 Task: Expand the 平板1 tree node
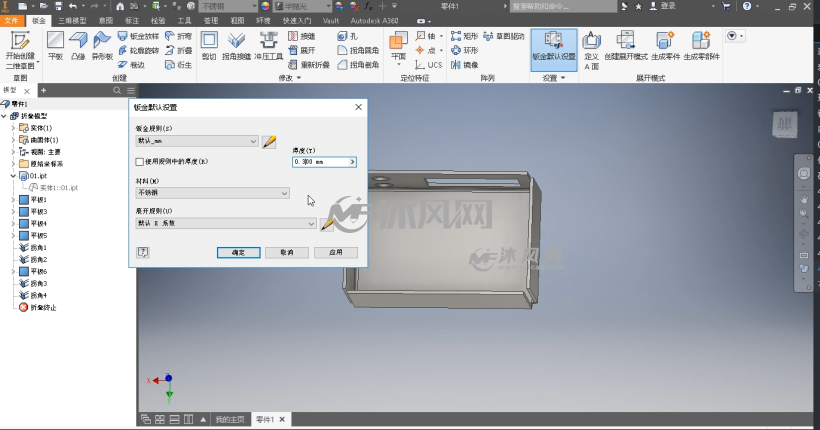(x=14, y=200)
